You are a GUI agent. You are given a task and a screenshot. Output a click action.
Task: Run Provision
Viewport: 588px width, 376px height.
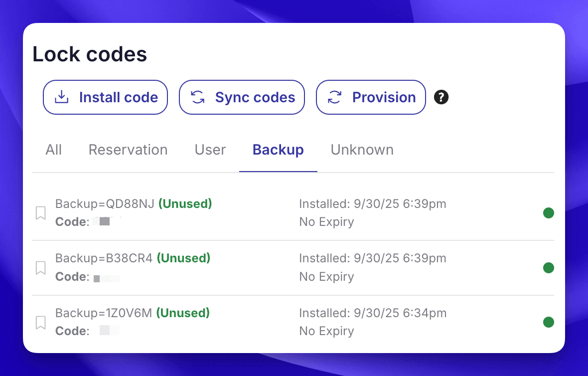coord(371,97)
